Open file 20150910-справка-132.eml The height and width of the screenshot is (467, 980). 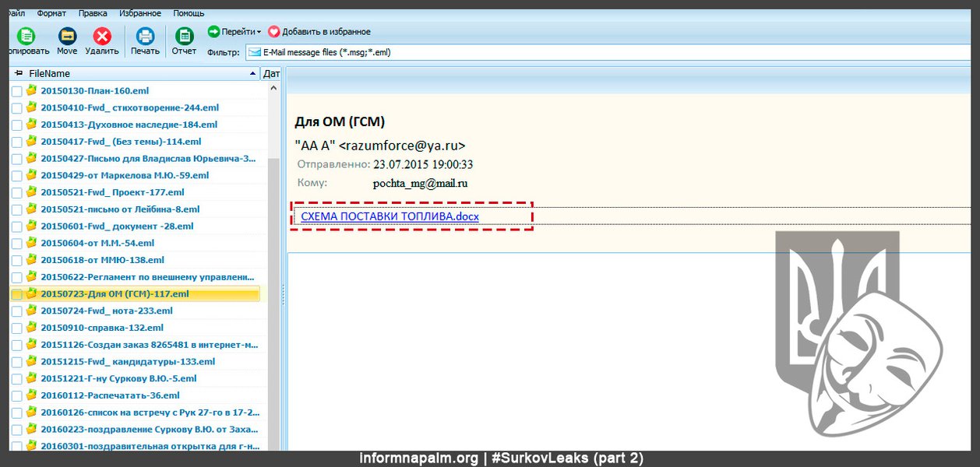pyautogui.click(x=102, y=328)
